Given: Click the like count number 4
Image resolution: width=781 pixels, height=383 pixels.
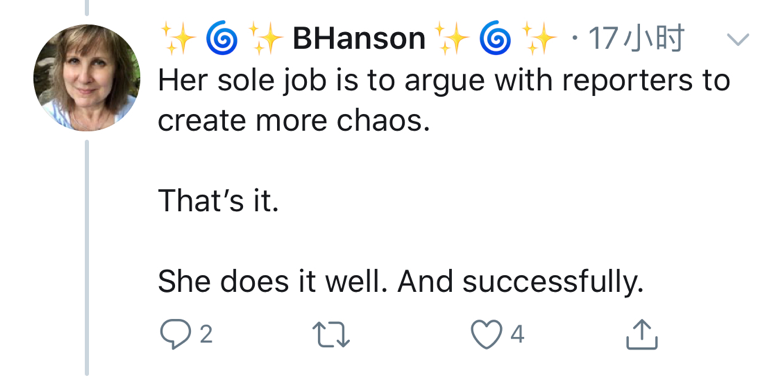Looking at the screenshot, I should coord(518,334).
